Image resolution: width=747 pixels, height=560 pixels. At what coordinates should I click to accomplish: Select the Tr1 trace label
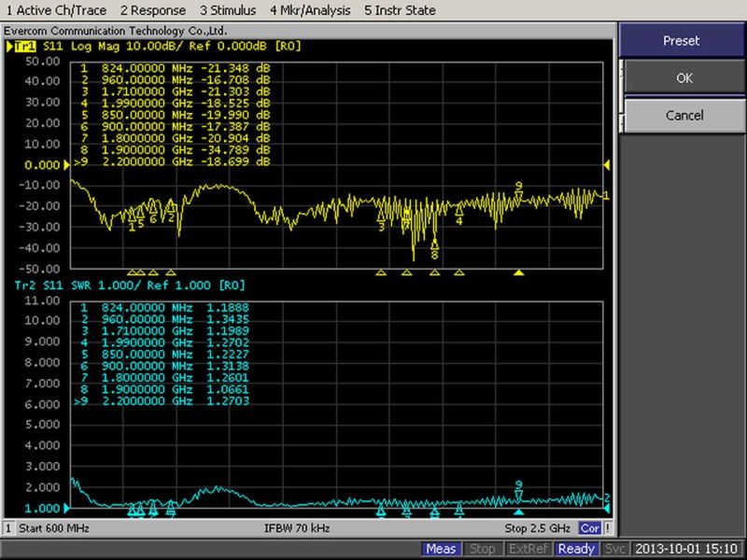point(25,46)
